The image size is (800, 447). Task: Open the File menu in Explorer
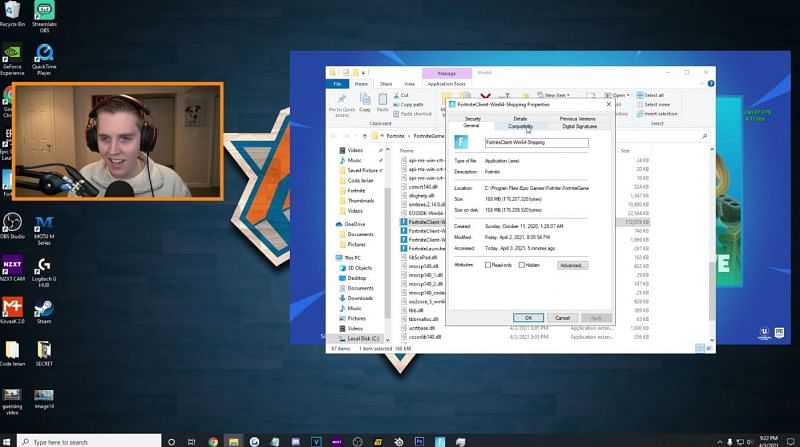(x=337, y=84)
